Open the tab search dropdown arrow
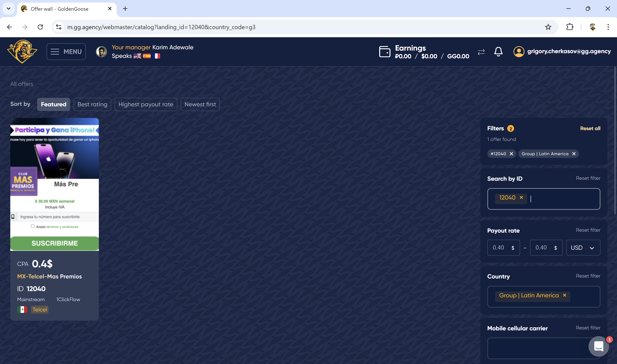Image resolution: width=617 pixels, height=364 pixels. click(x=9, y=9)
